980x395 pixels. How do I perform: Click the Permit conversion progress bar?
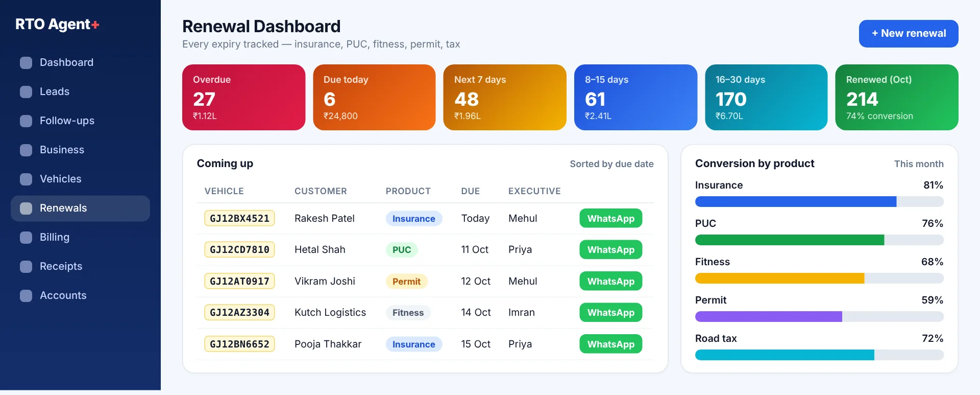click(819, 317)
